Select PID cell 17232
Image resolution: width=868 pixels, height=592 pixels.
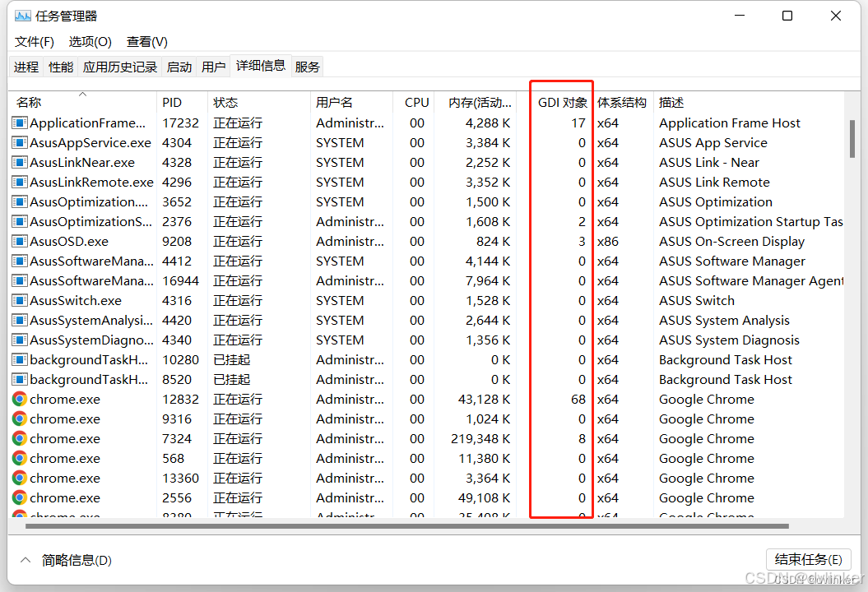[180, 123]
